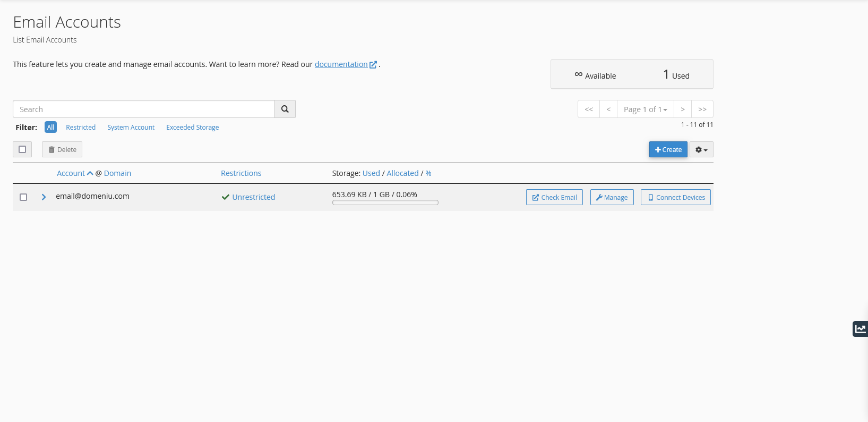This screenshot has width=868, height=422.
Task: Click the 653.69 KB / 1 GB storage text
Action: pos(375,195)
